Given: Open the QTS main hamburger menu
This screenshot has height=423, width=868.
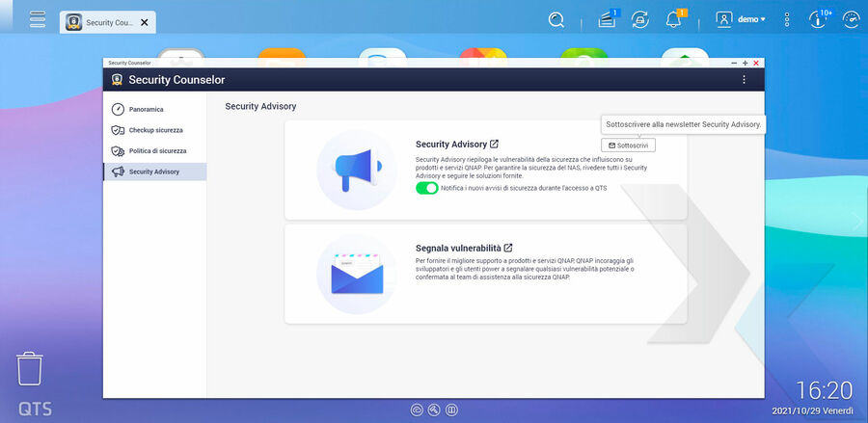Looking at the screenshot, I should coord(38,19).
